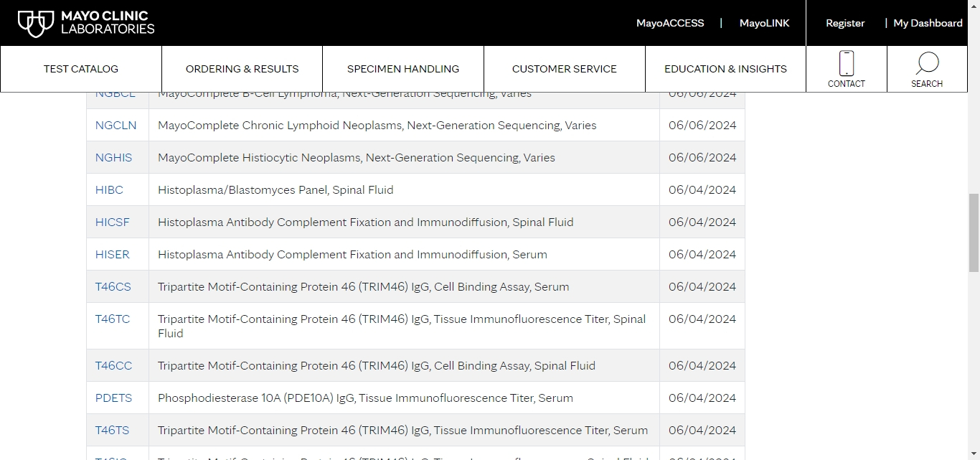Click the 06/04/2024 date in HIBC row
The width and height of the screenshot is (980, 460).
702,190
